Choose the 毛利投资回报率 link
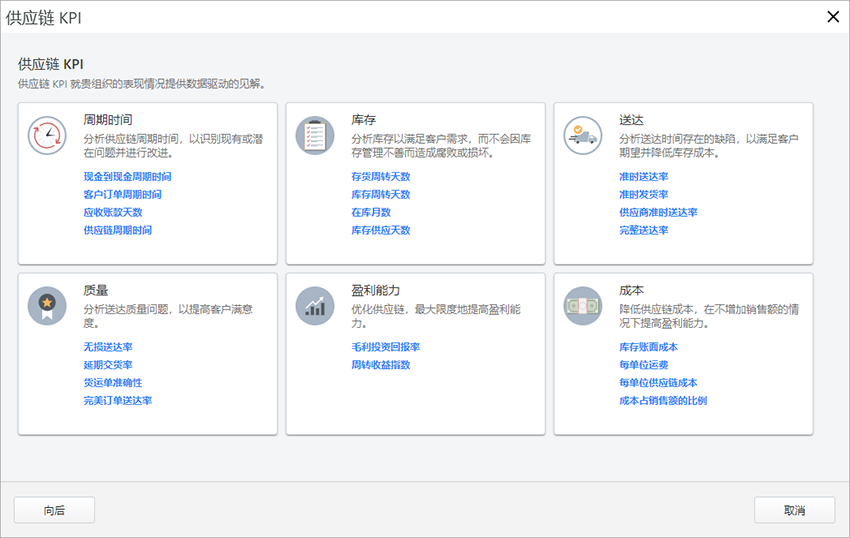The width and height of the screenshot is (850, 538). click(x=385, y=347)
